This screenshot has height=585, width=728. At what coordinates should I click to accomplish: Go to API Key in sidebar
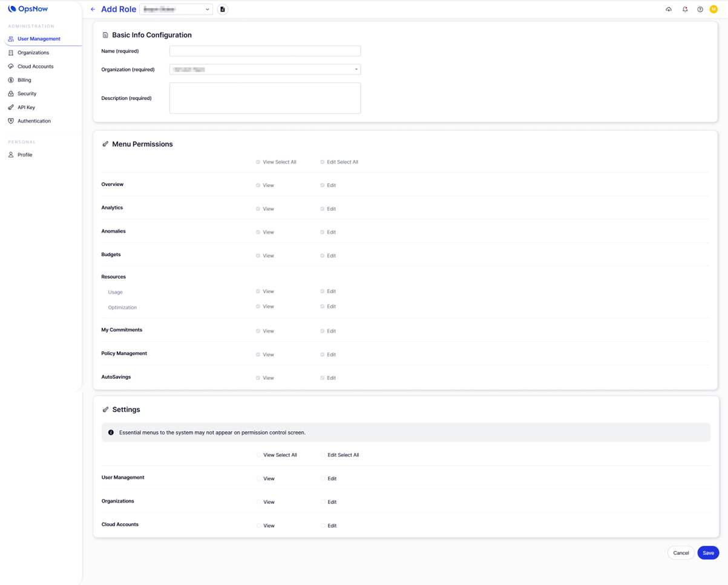tap(26, 107)
